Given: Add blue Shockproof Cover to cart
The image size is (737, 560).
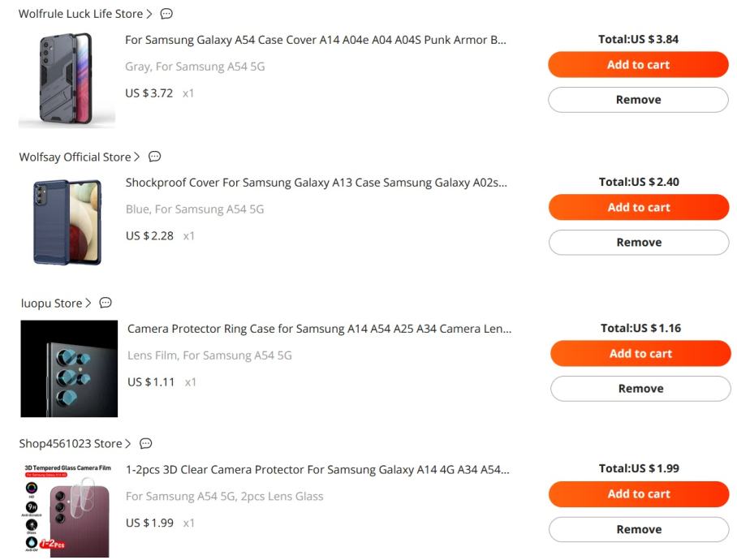Looking at the screenshot, I should pos(639,208).
